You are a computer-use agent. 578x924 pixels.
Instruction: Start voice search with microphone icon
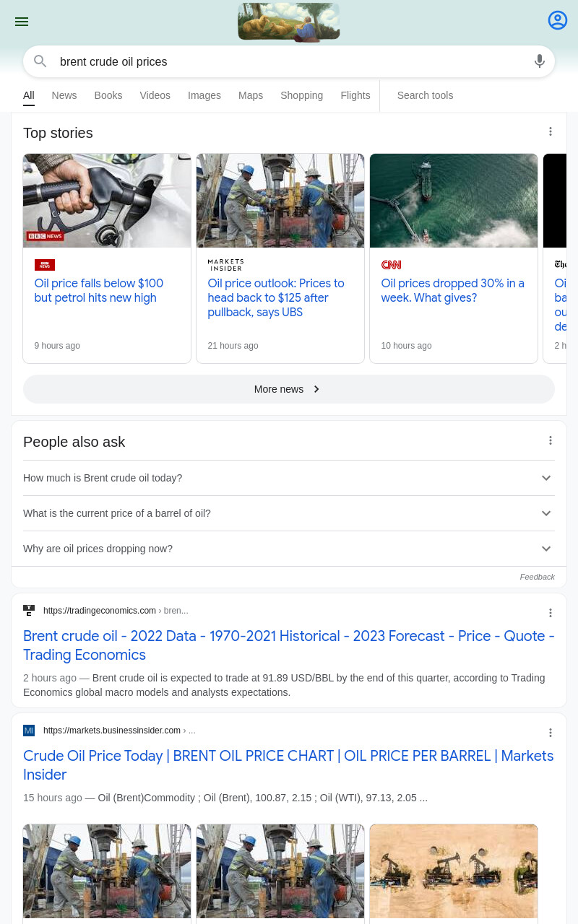[x=540, y=61]
